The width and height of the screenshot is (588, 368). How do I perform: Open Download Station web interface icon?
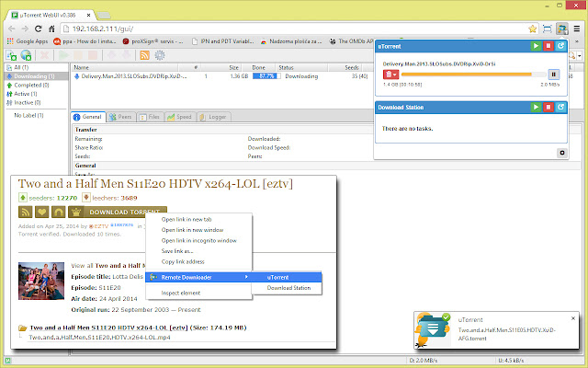[x=560, y=107]
